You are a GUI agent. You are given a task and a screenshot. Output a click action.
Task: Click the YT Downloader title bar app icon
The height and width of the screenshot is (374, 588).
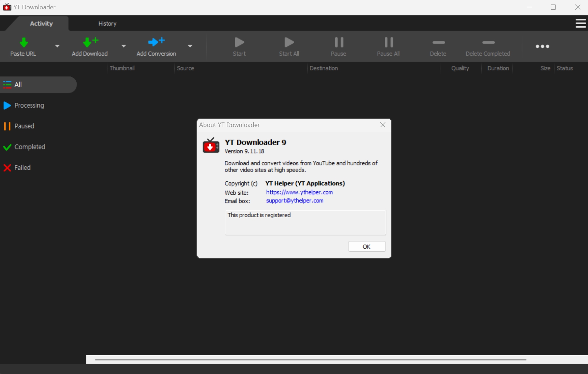7,7
